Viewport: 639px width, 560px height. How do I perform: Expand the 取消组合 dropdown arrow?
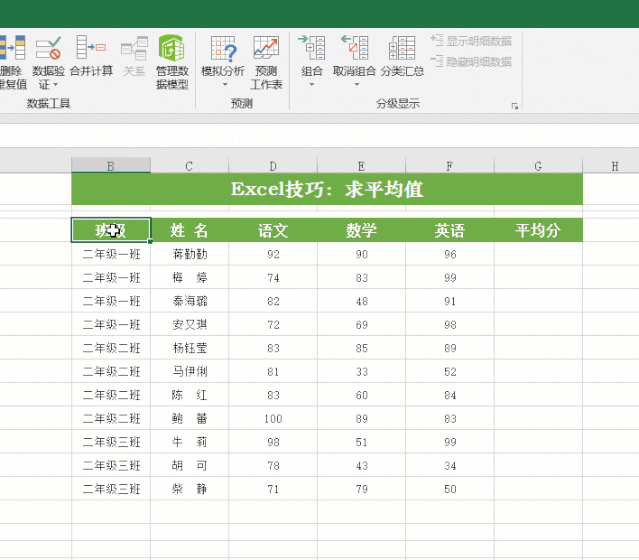(357, 85)
